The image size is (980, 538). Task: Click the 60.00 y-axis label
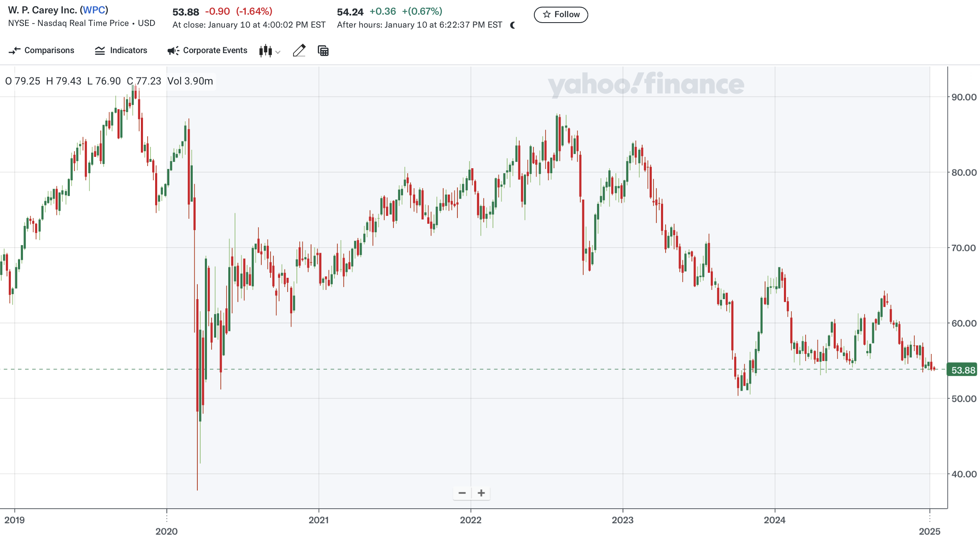point(964,323)
